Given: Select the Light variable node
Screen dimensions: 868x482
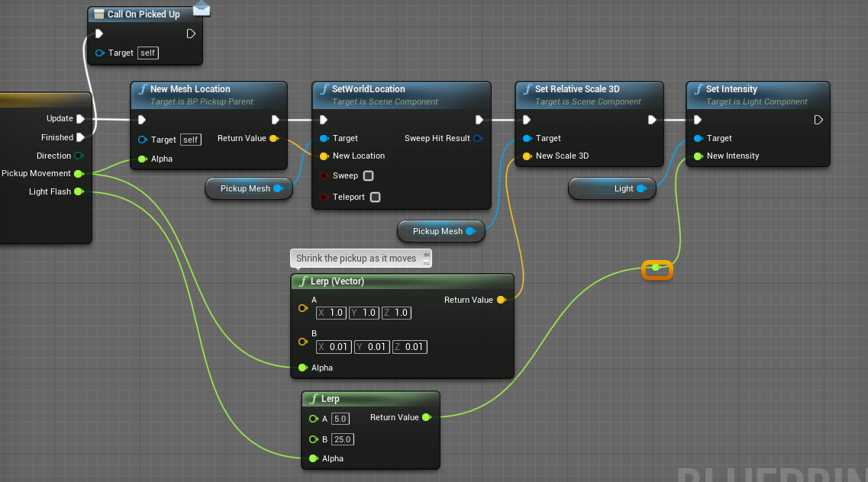Looking at the screenshot, I should point(611,188).
